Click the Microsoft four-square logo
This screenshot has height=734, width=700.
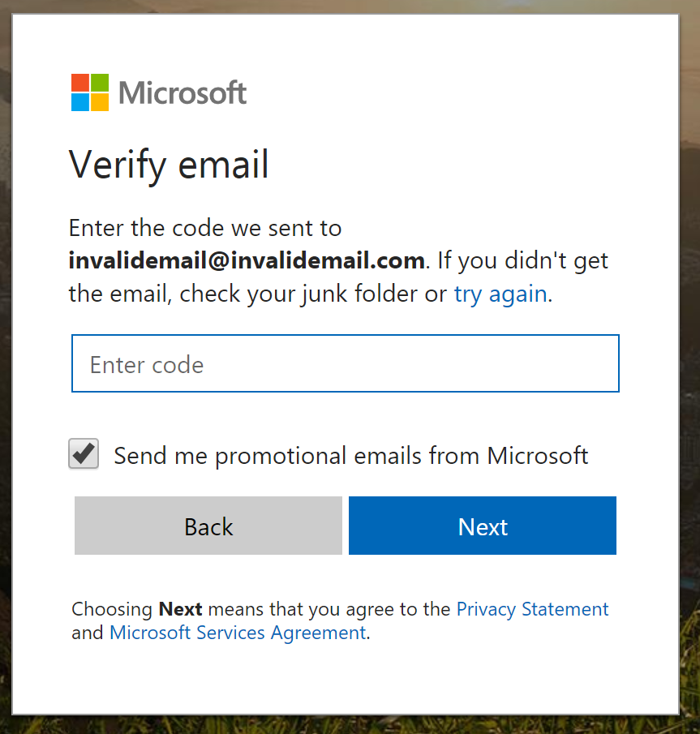[90, 92]
